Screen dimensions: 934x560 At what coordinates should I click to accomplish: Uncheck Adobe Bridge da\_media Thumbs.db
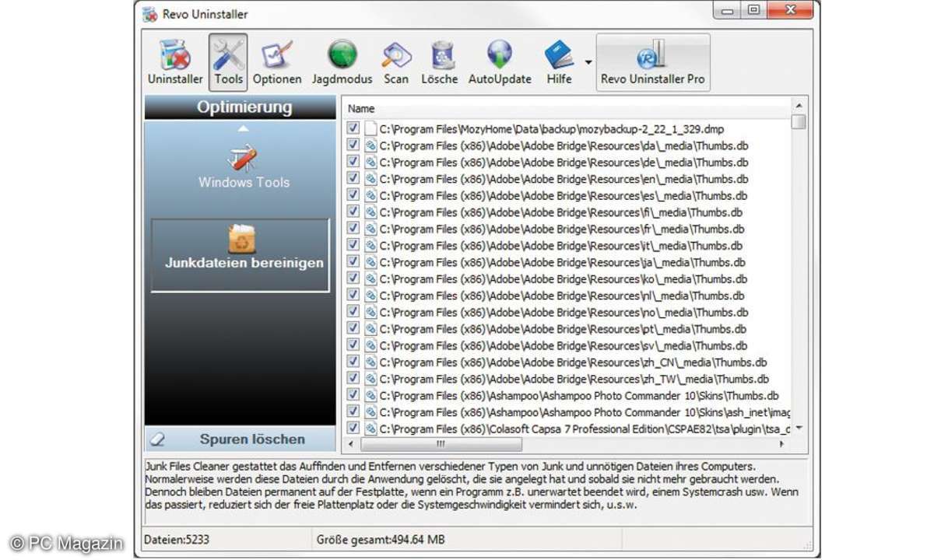tap(353, 145)
